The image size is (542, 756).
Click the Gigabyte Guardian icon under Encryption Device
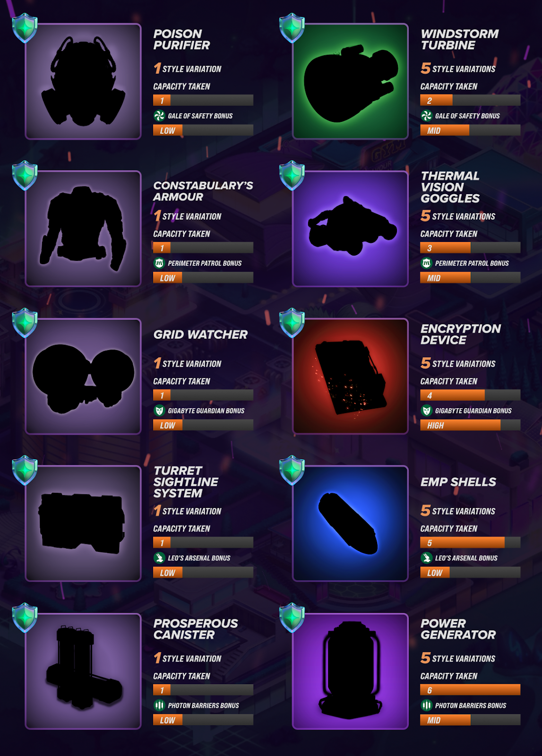[426, 411]
